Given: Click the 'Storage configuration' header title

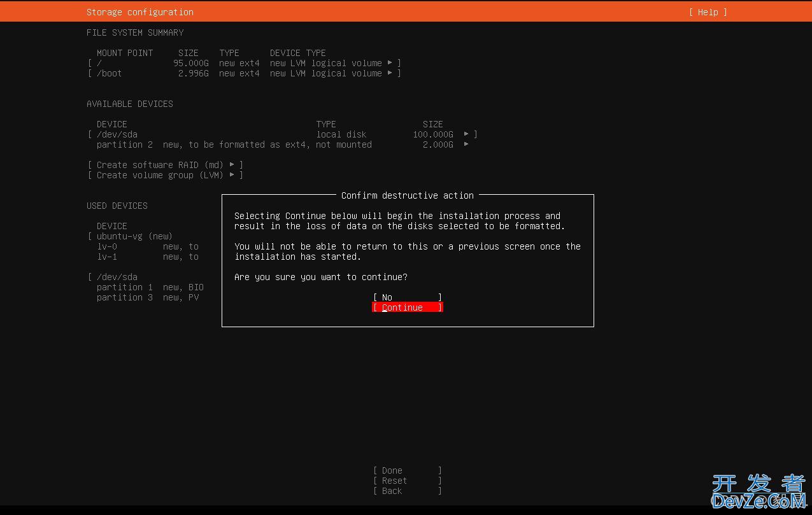Looking at the screenshot, I should [140, 12].
